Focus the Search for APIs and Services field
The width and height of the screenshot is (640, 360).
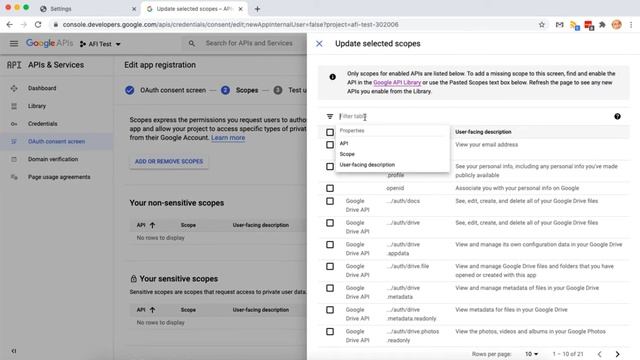249,43
